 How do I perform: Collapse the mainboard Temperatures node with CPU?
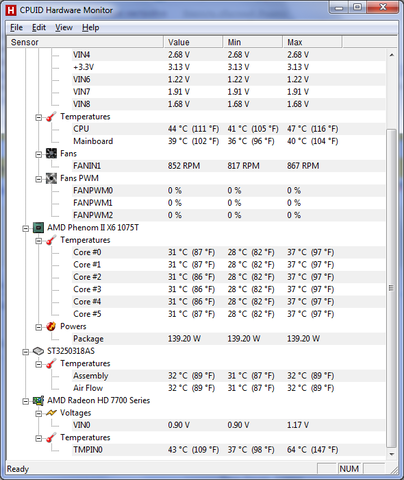[39, 117]
